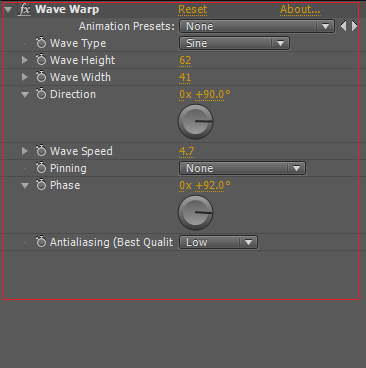Image resolution: width=366 pixels, height=368 pixels.
Task: Click the Wave Width stopwatch icon
Action: 41,77
